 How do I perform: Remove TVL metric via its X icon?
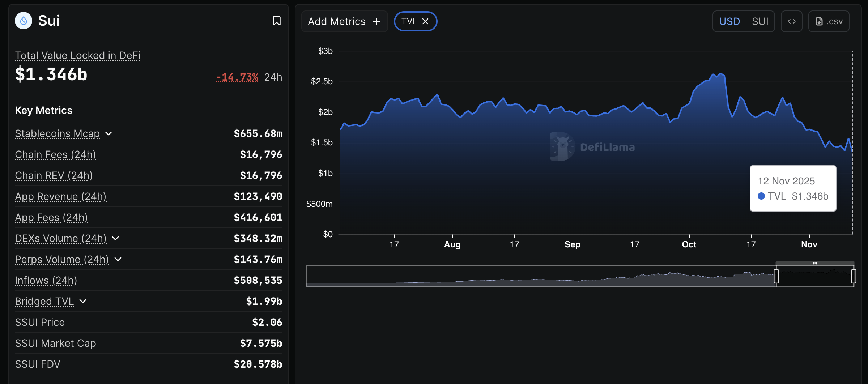coord(425,21)
